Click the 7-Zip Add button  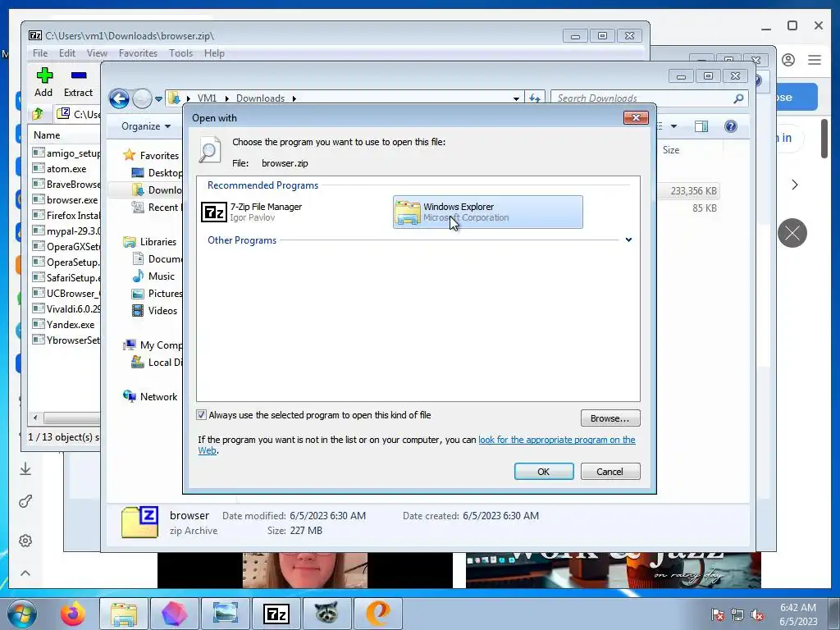[44, 83]
